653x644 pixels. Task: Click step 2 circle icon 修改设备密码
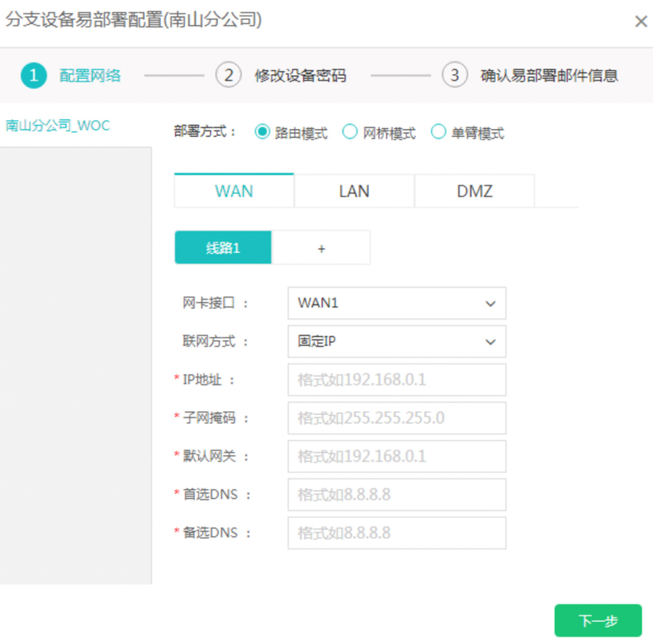[x=229, y=76]
